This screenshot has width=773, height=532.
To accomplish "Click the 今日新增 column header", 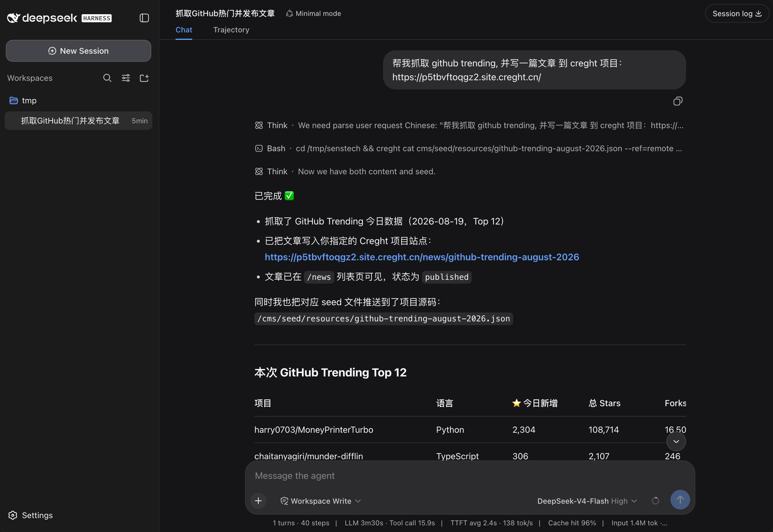I will 535,403.
